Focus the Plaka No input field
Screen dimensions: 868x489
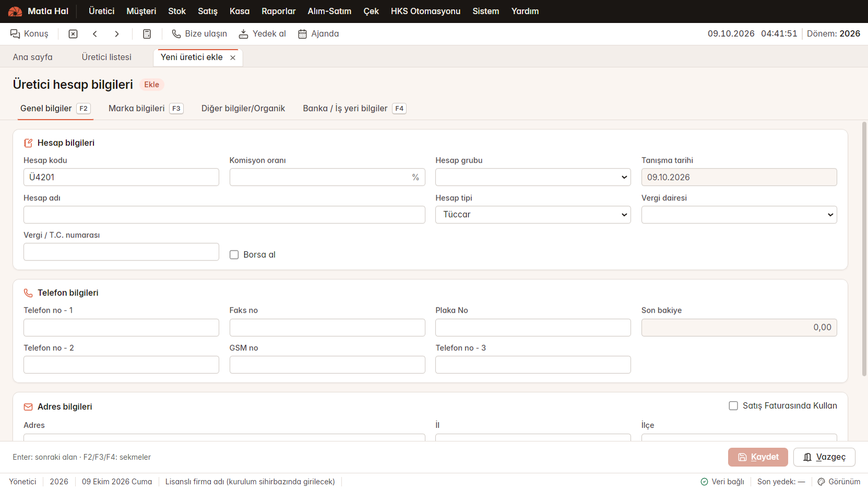click(533, 328)
